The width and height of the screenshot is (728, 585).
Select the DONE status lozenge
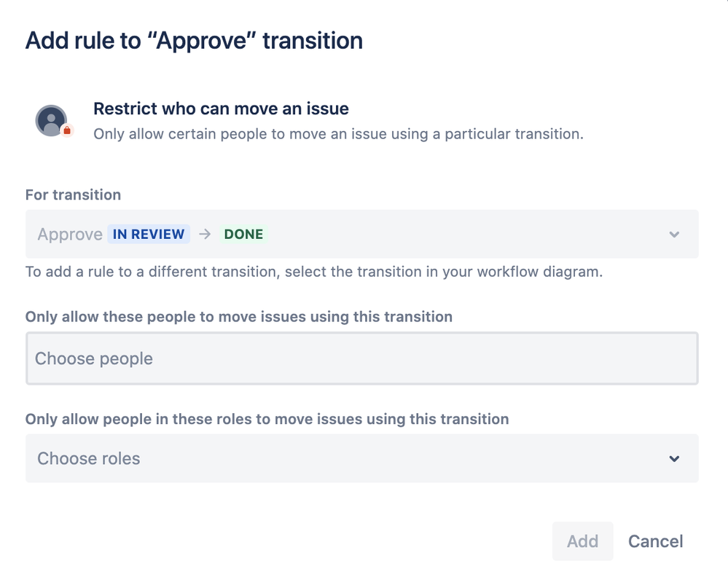(x=244, y=234)
